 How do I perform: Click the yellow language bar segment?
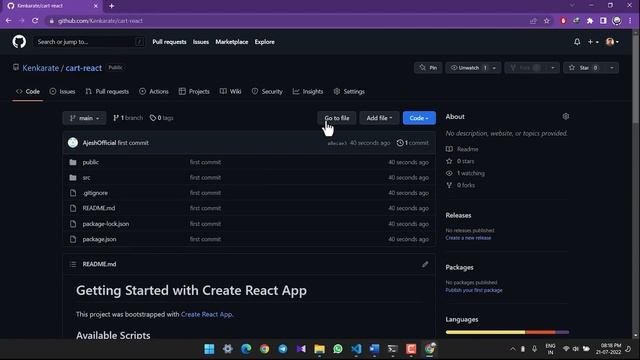(x=485, y=332)
